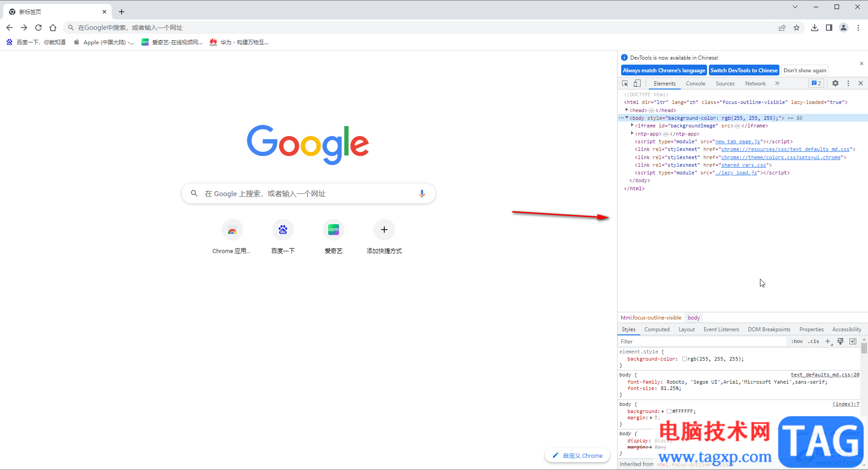Image resolution: width=868 pixels, height=470 pixels.
Task: Click the 自定义 Chrome button
Action: [577, 456]
